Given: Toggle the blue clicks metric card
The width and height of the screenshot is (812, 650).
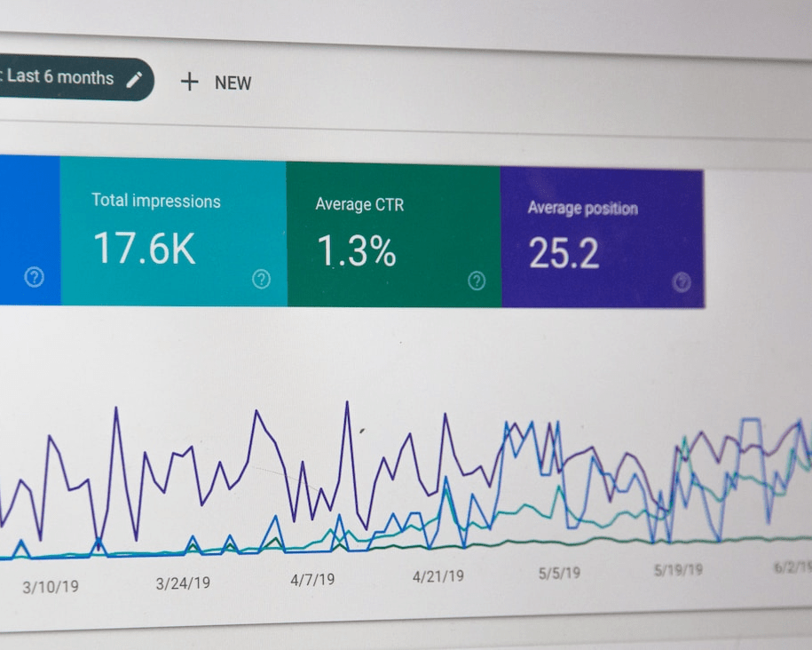Looking at the screenshot, I should (30, 230).
